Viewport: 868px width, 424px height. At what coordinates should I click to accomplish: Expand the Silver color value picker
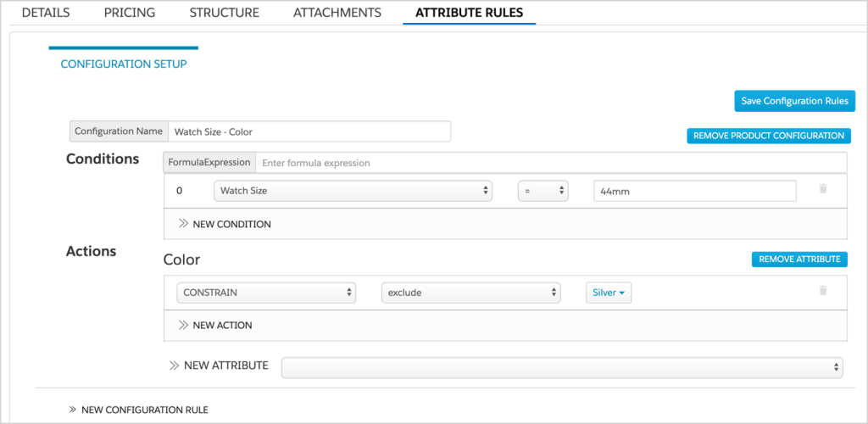[x=609, y=293]
